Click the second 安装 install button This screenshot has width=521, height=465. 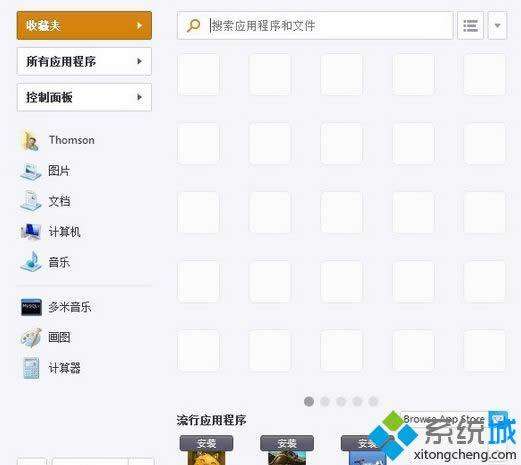[x=287, y=443]
